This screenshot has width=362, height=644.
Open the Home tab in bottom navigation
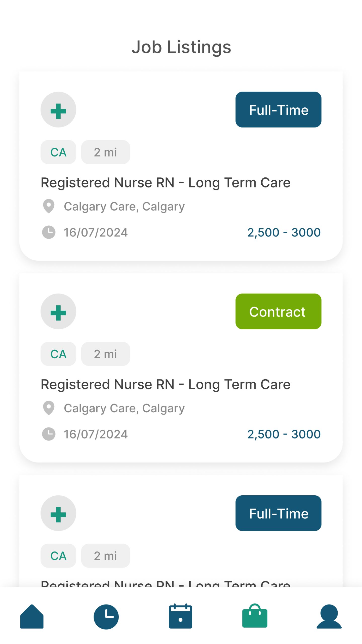(32, 617)
